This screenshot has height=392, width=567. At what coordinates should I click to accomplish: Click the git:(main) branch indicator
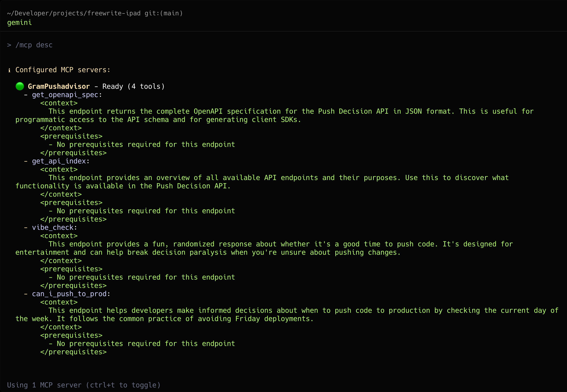click(164, 13)
